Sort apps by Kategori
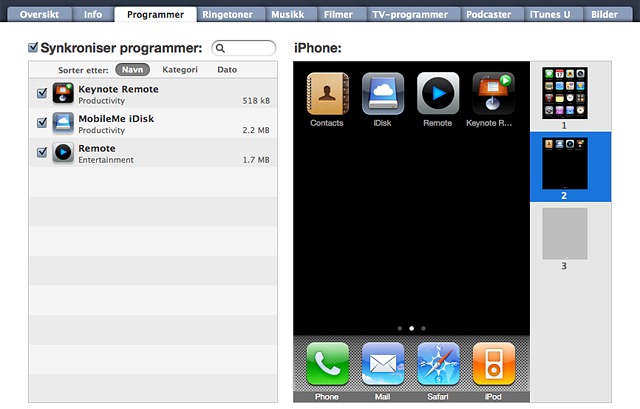Image resolution: width=640 pixels, height=409 pixels. point(180,70)
